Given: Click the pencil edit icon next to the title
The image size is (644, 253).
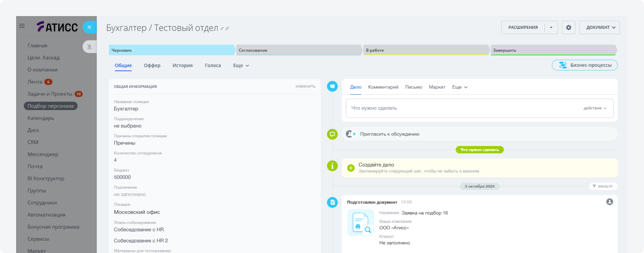Looking at the screenshot, I should [x=222, y=29].
